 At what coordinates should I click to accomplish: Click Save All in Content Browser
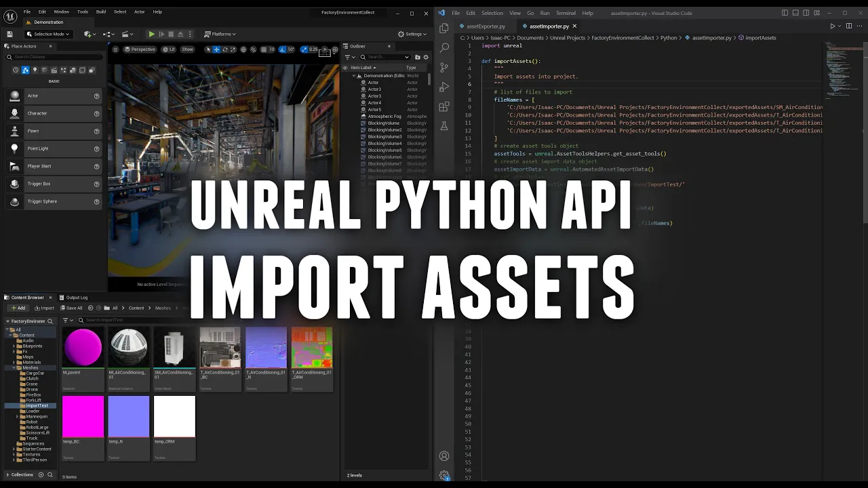[x=71, y=308]
